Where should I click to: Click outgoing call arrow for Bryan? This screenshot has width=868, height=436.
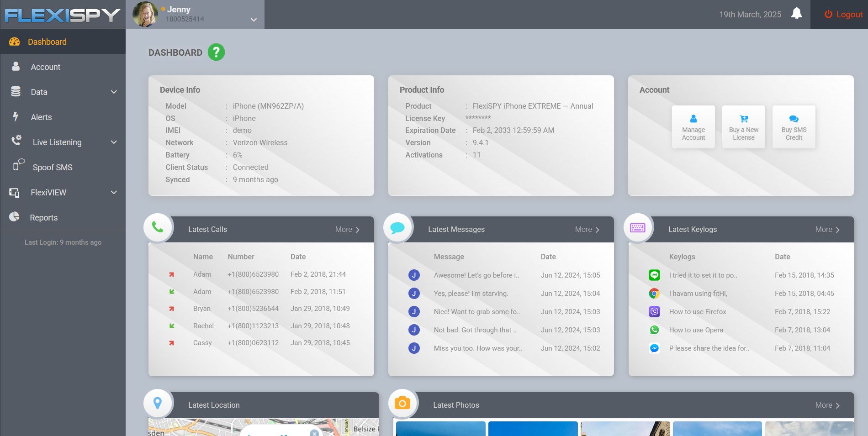tap(172, 309)
